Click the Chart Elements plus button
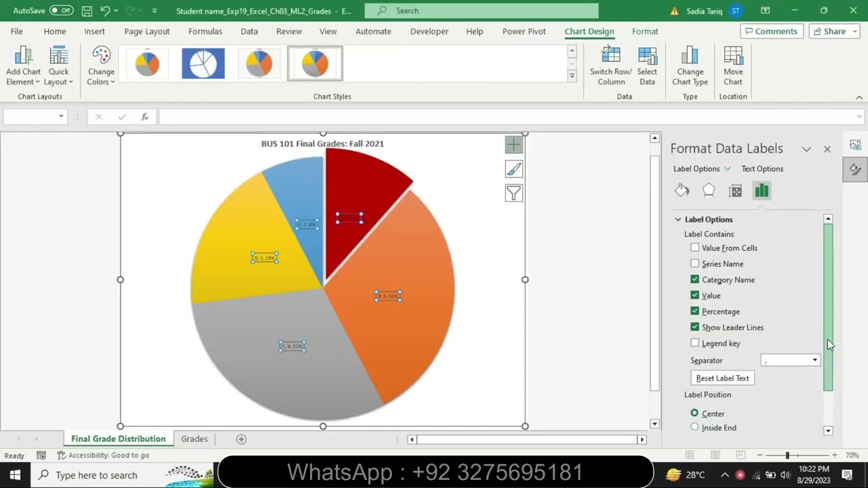This screenshot has width=868, height=488. point(513,144)
